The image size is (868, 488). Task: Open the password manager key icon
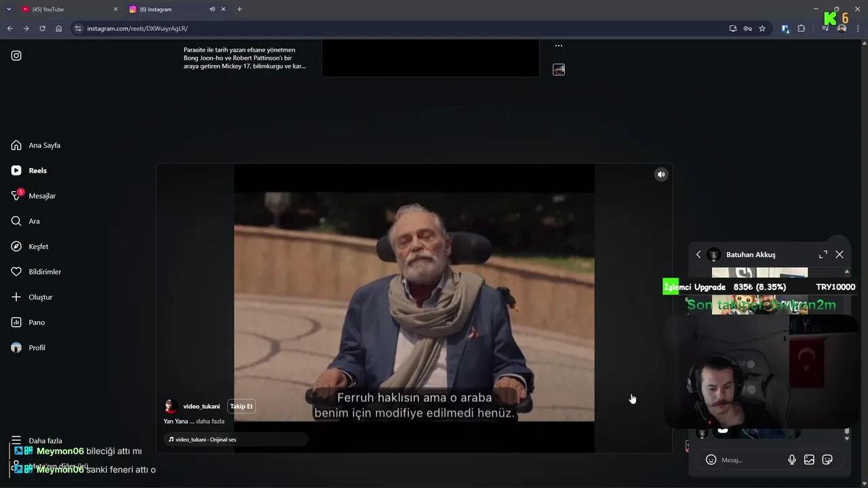(747, 28)
